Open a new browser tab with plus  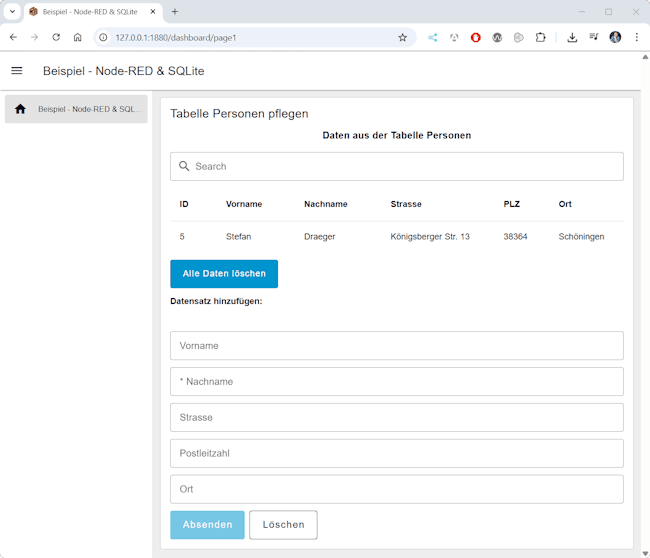point(175,12)
